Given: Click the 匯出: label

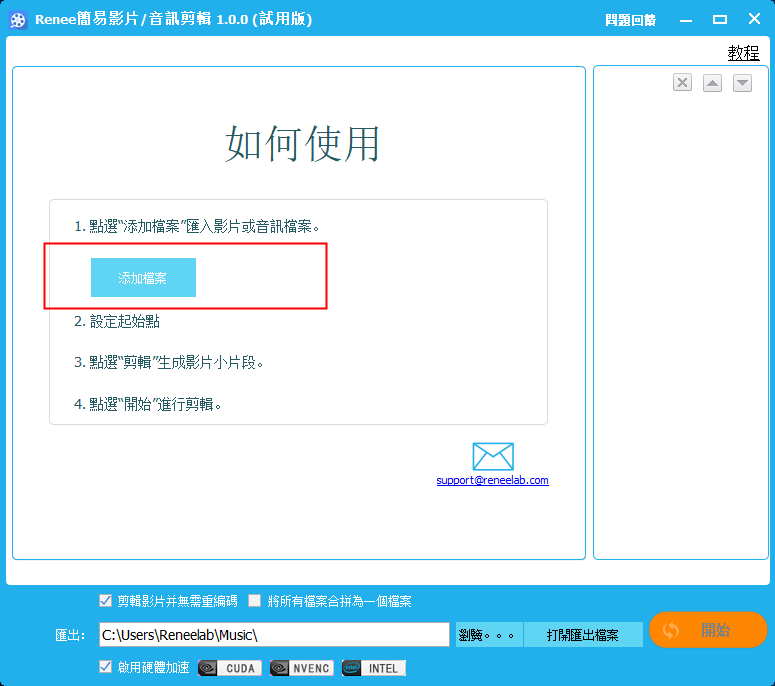Looking at the screenshot, I should pyautogui.click(x=70, y=635).
